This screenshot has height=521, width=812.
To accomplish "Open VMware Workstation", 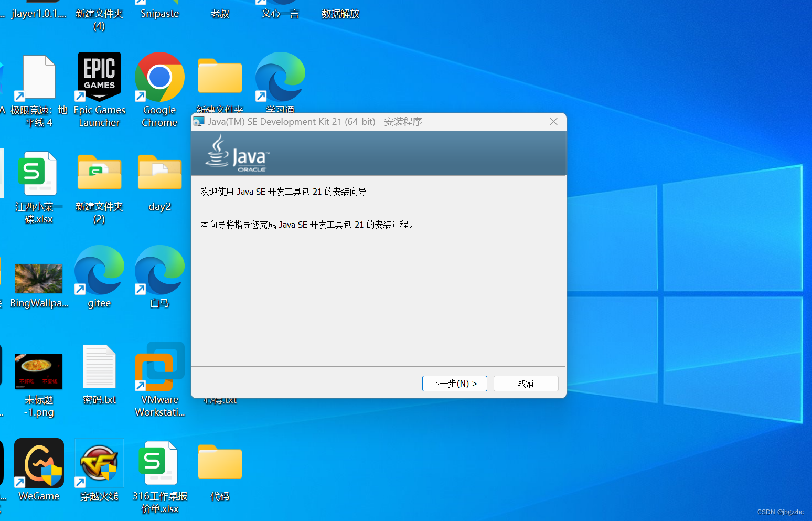I will tap(159, 366).
